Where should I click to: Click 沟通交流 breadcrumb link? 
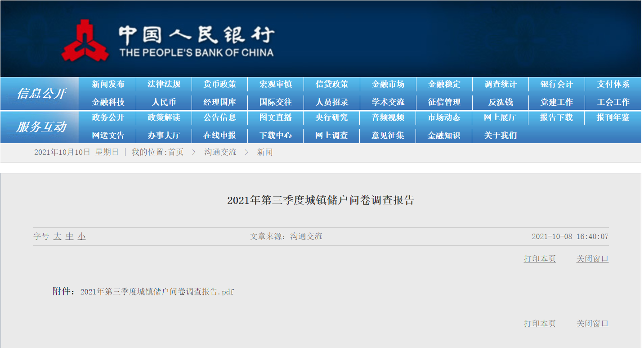click(220, 152)
